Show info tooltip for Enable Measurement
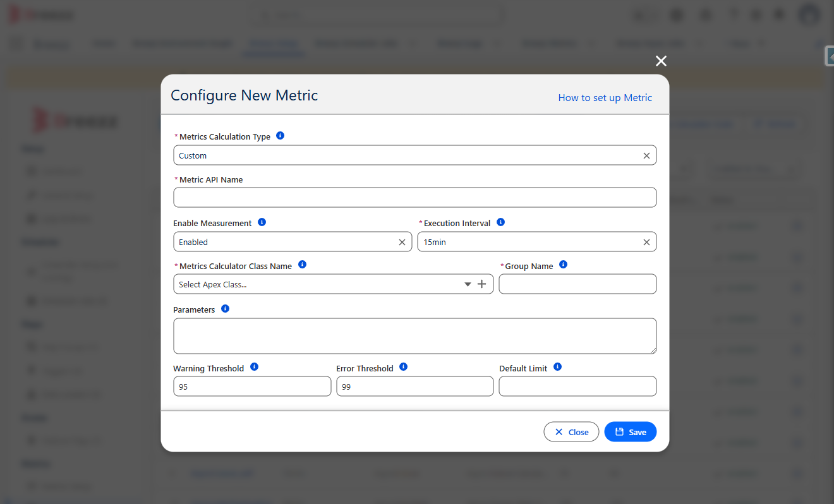The image size is (834, 504). point(262,222)
